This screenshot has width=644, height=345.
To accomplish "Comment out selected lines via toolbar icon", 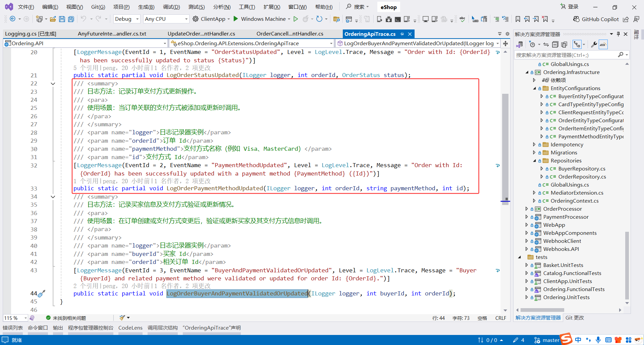I will [x=496, y=19].
